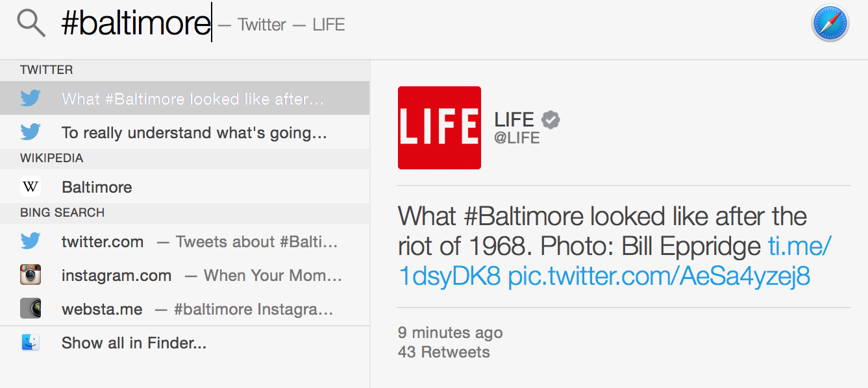Screen dimensions: 868x388
Task: Select 'What #Baltimore looked like after' result
Action: point(192,99)
